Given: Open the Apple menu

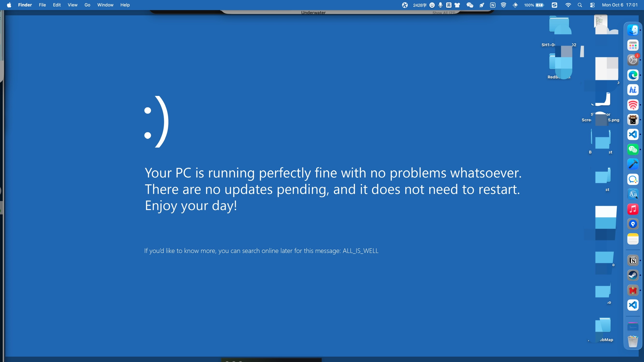Looking at the screenshot, I should 9,5.
